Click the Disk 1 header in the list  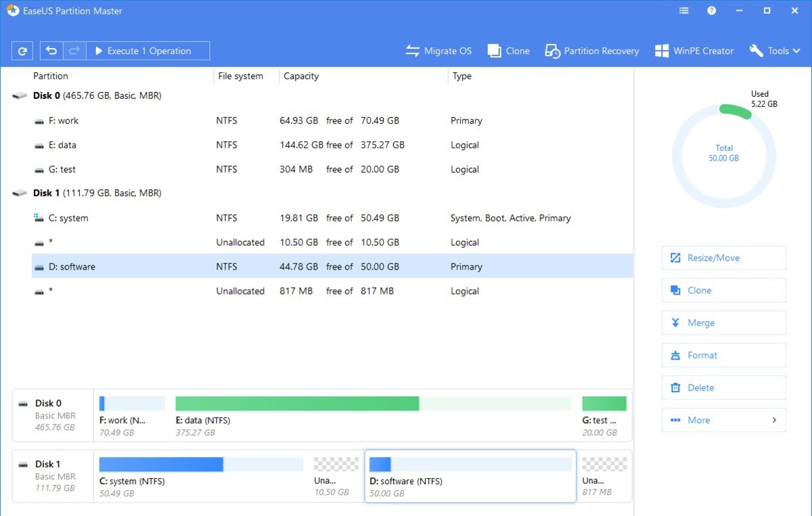(x=97, y=193)
